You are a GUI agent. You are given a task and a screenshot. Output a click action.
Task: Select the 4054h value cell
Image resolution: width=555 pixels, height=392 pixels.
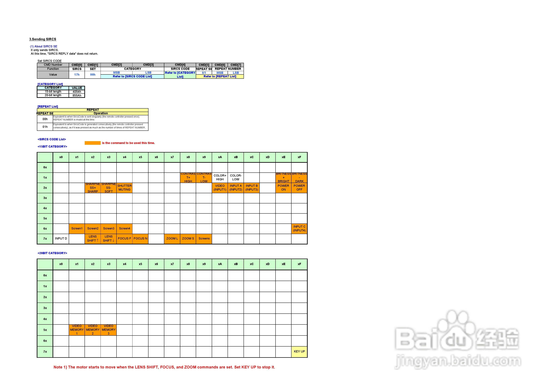click(x=77, y=92)
